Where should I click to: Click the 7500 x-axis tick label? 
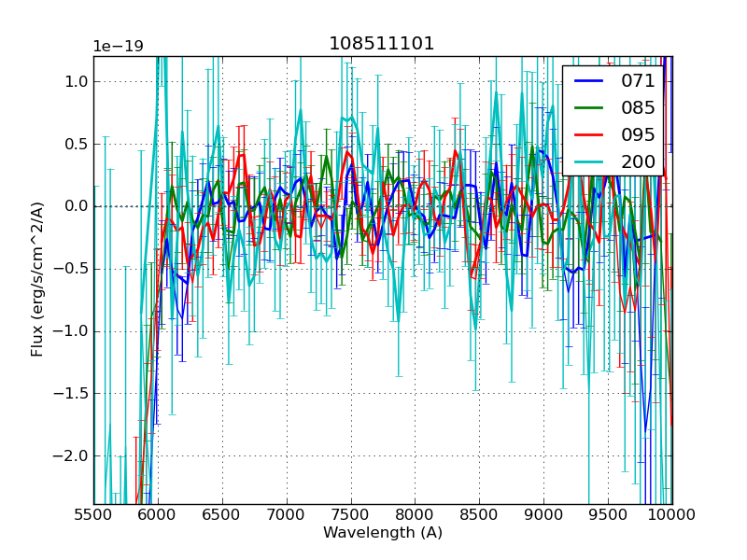(350, 514)
